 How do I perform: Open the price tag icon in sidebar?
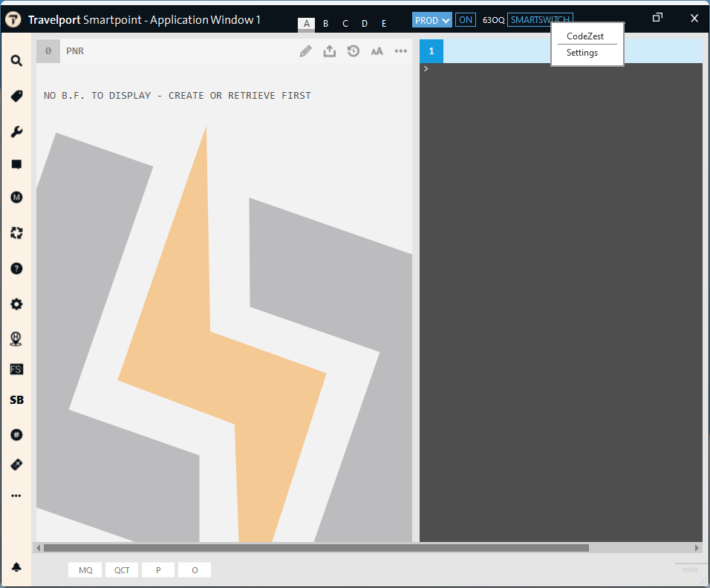[16, 97]
